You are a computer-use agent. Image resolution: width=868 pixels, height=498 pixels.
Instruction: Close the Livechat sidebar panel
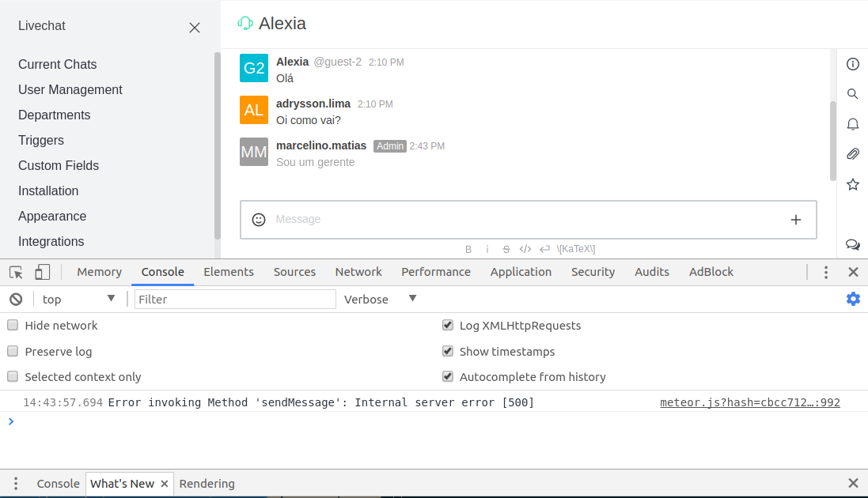195,28
